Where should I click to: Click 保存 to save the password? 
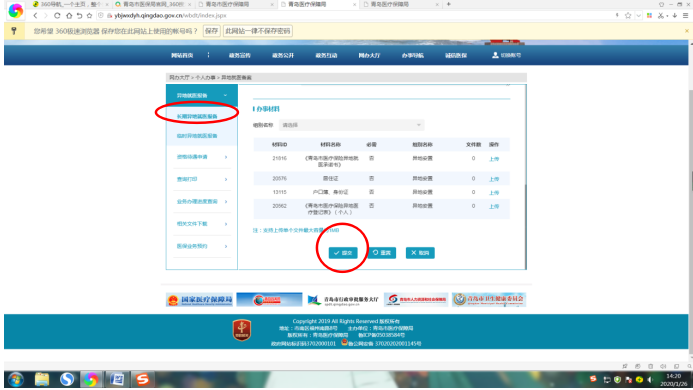pyautogui.click(x=212, y=31)
